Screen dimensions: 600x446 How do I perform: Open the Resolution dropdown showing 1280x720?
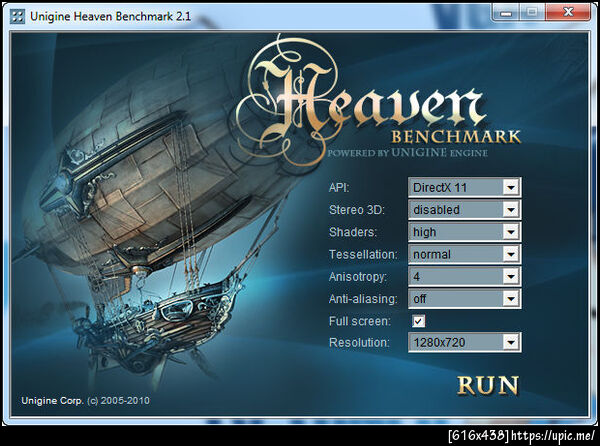(465, 342)
